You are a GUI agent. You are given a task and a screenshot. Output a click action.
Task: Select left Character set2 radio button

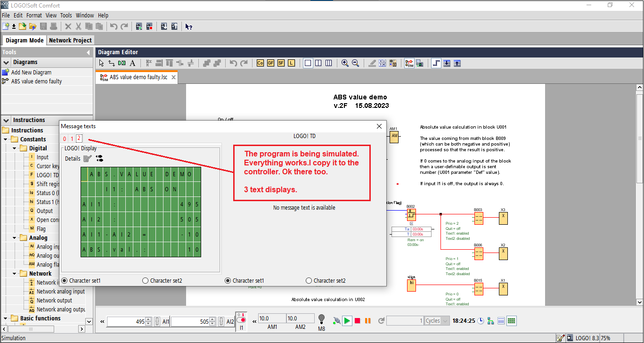coord(146,280)
